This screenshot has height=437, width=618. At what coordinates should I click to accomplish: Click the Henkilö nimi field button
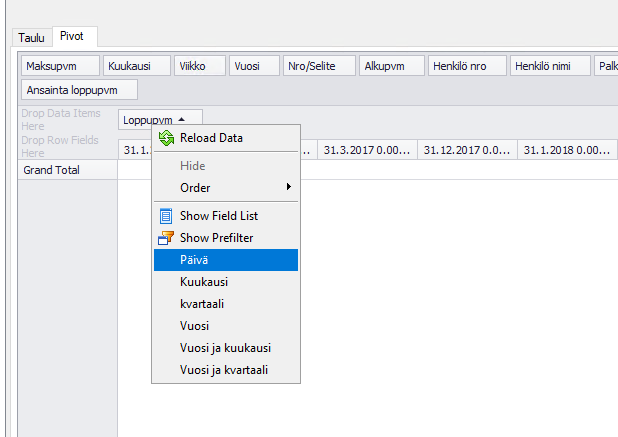(550, 66)
